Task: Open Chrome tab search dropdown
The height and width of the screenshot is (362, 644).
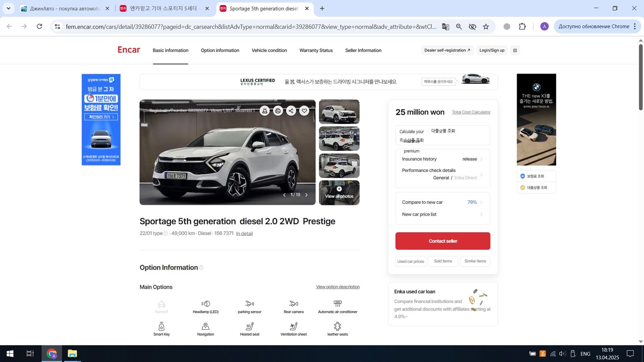Action: pos(8,8)
